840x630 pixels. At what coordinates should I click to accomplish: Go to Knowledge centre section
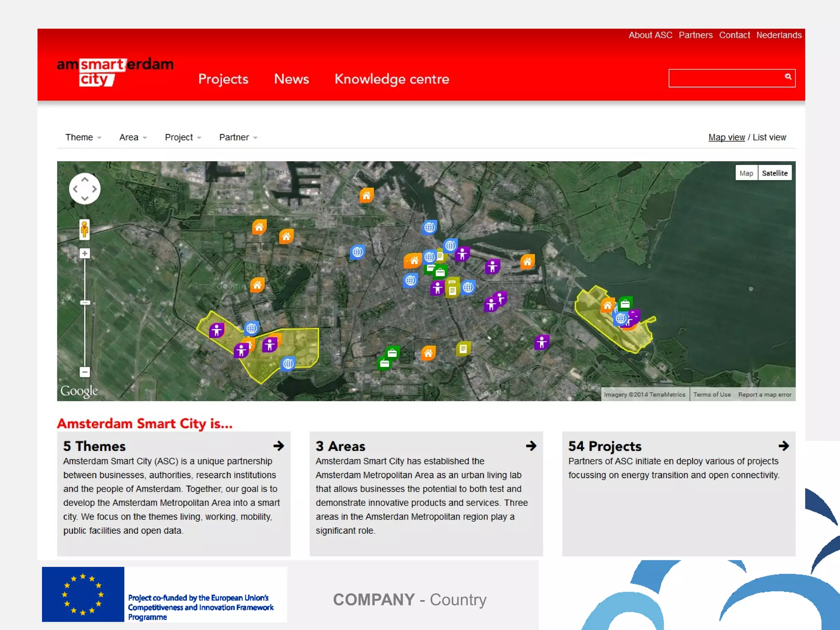pos(392,79)
